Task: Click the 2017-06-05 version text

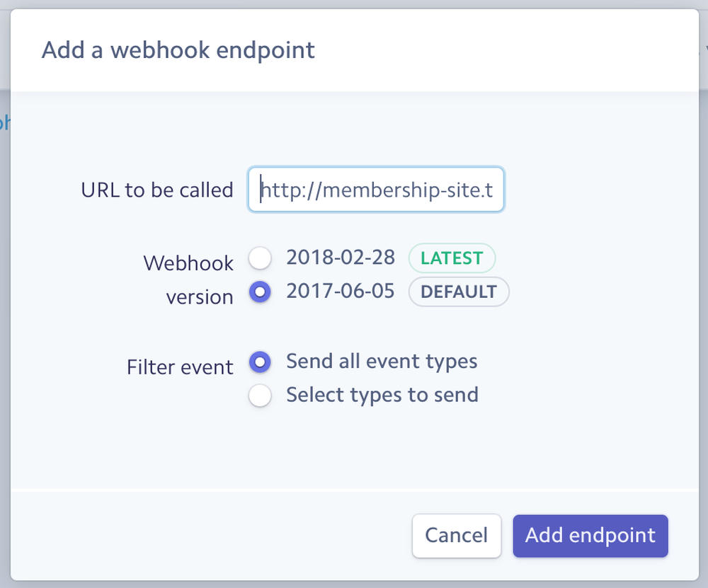Action: coord(340,291)
